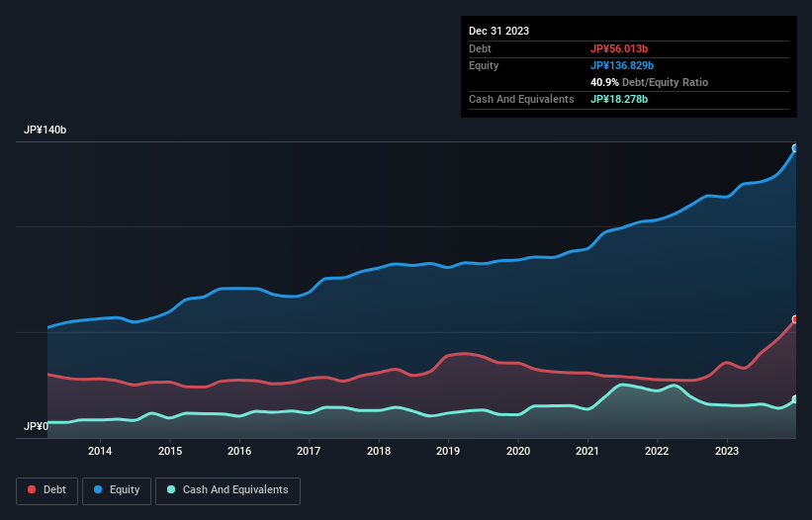Toggle the Debt series in legend
Viewport: 812px width, 520px height.
tap(46, 490)
